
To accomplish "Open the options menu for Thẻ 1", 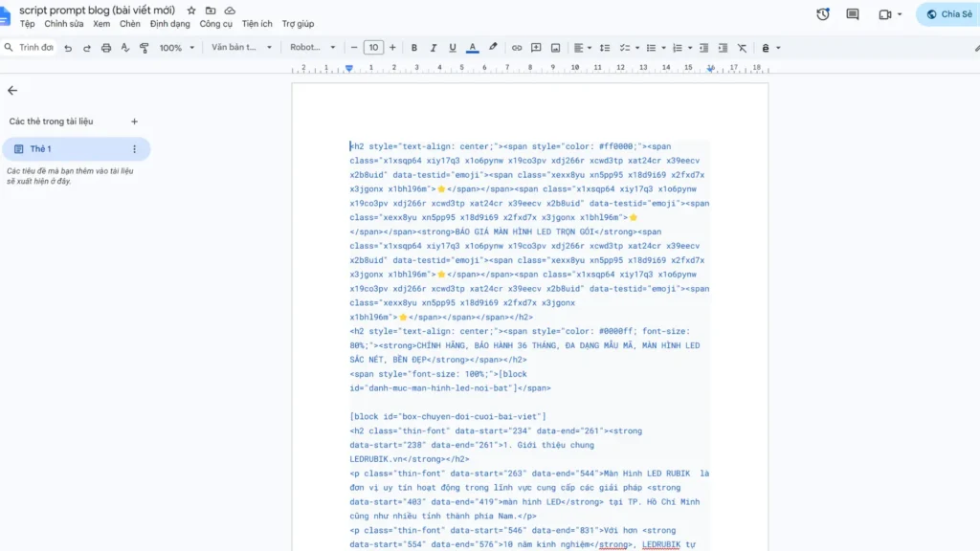I will point(134,149).
